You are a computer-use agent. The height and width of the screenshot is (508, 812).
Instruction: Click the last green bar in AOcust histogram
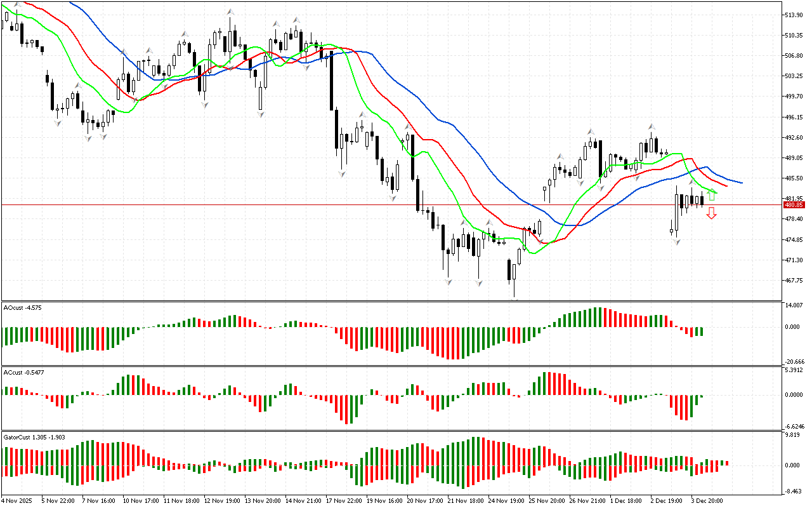[702, 331]
